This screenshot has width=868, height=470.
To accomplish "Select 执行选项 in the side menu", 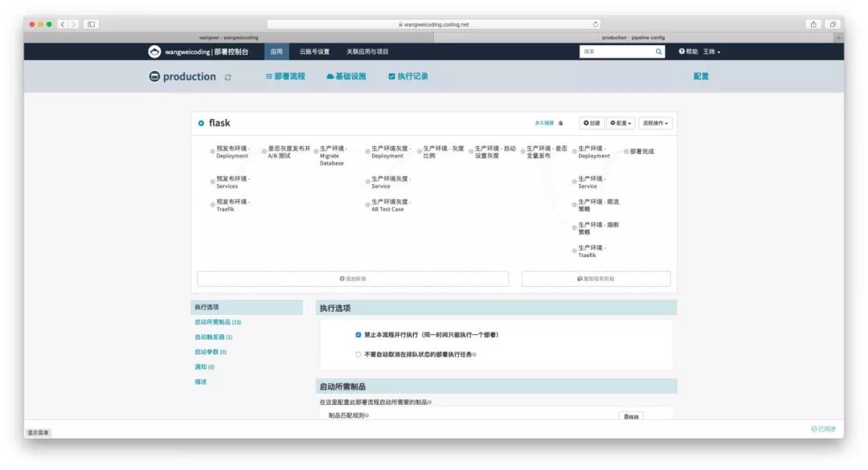I will click(x=247, y=307).
